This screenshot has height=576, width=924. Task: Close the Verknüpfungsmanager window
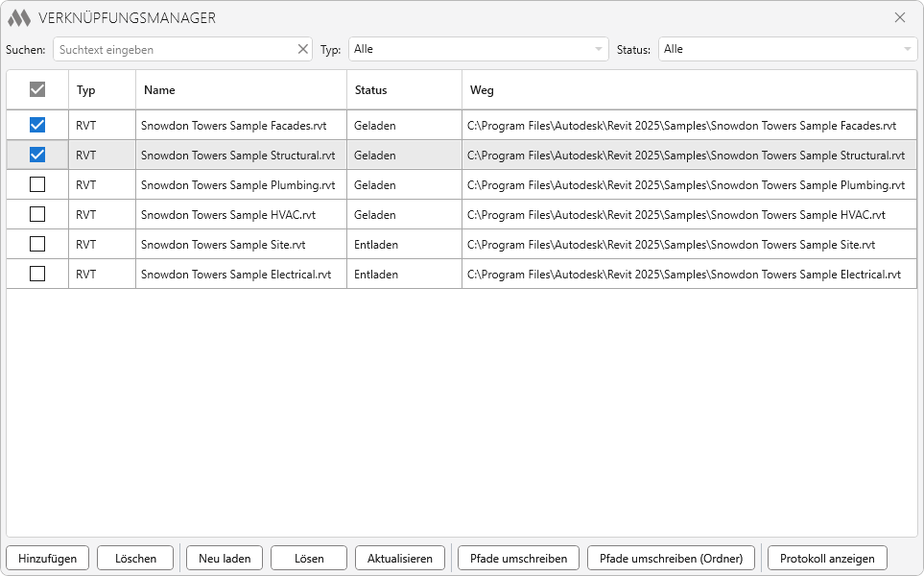point(900,17)
